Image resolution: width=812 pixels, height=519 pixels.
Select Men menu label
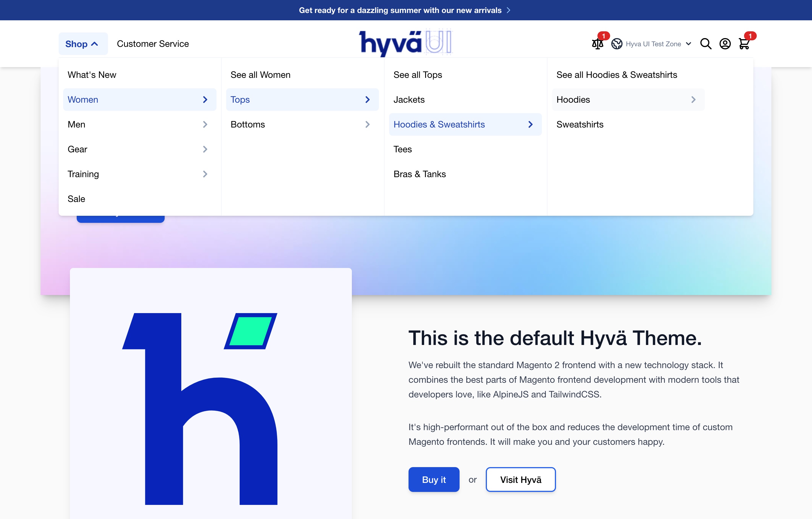[76, 124]
